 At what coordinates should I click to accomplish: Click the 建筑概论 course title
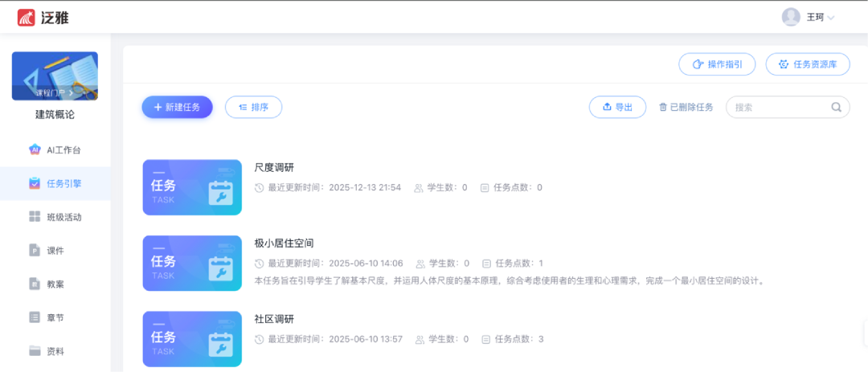[55, 115]
